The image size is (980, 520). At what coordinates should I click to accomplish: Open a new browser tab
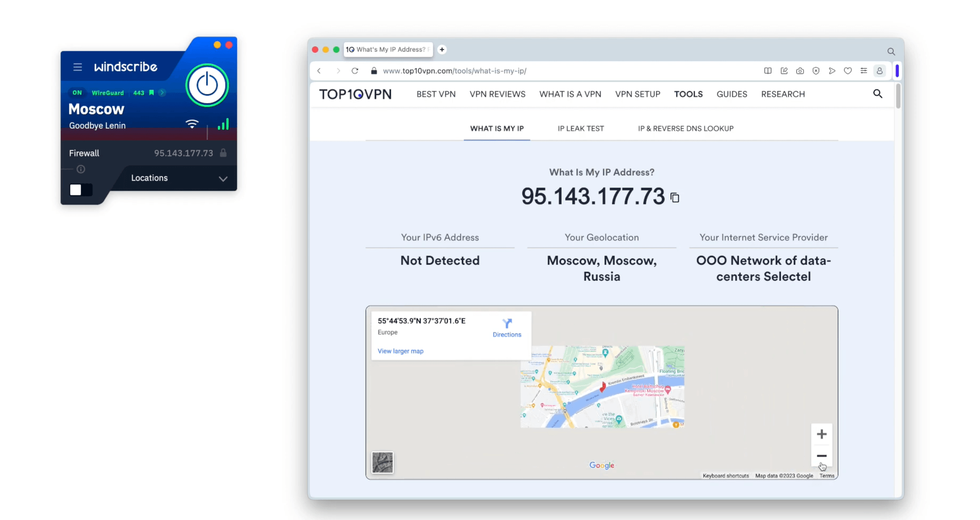(x=442, y=49)
